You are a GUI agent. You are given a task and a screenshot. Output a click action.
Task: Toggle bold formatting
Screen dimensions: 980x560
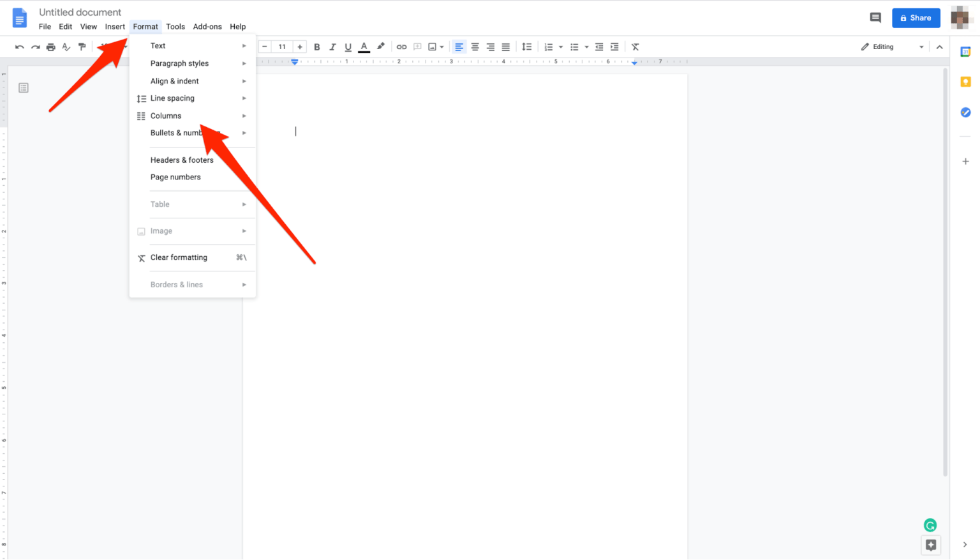316,46
